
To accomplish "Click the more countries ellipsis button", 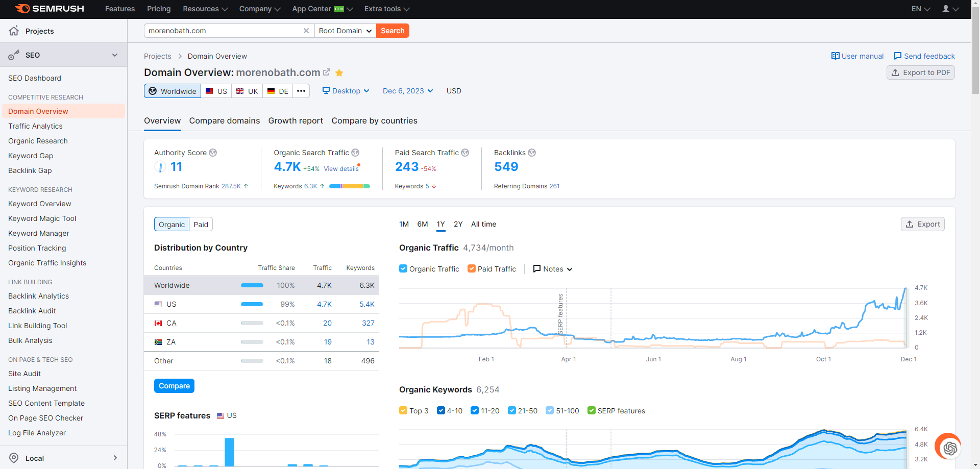I will [x=301, y=91].
